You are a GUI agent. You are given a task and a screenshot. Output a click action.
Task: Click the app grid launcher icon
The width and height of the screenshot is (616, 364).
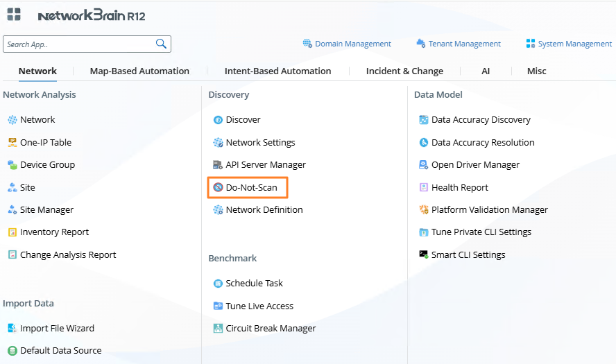click(x=14, y=15)
